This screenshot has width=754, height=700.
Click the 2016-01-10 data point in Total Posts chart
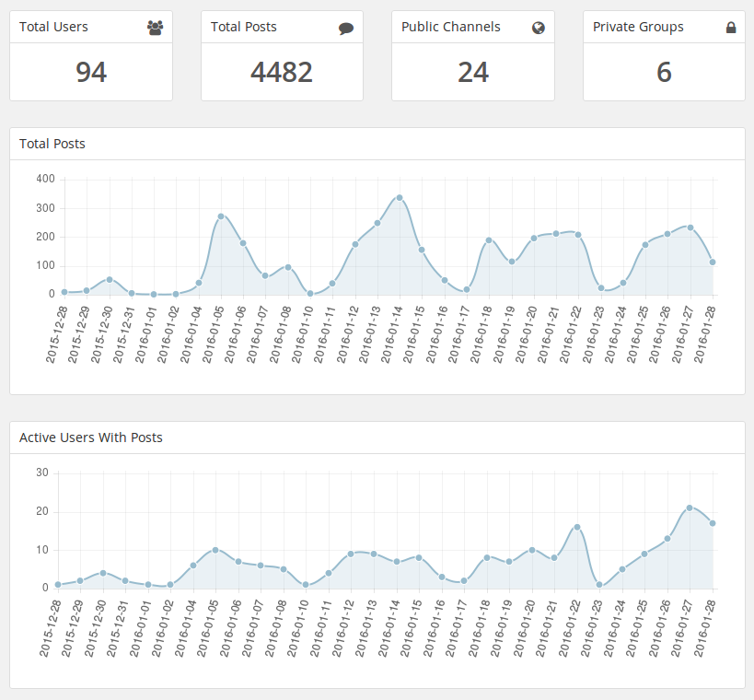pyautogui.click(x=310, y=294)
